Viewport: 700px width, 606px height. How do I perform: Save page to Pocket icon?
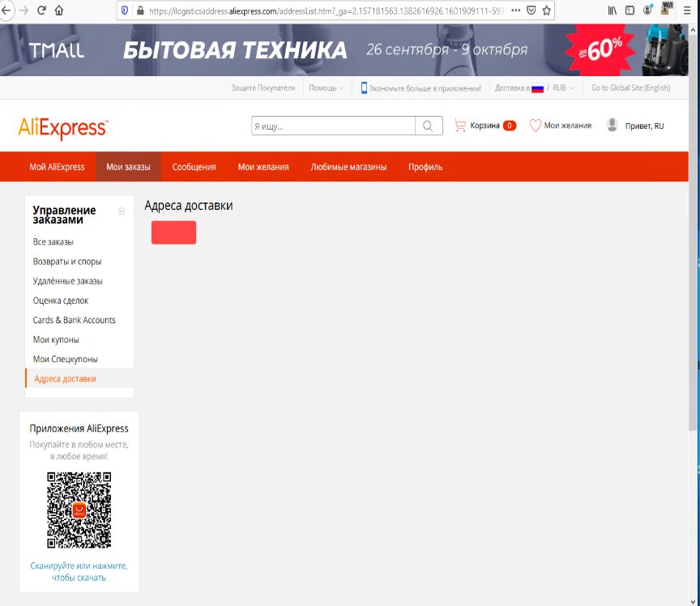(x=531, y=11)
